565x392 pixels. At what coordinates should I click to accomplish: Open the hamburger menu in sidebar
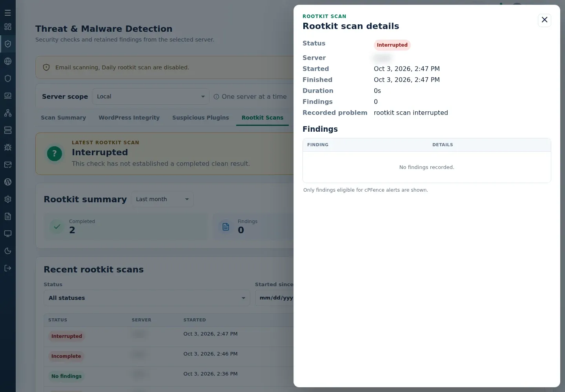8,13
